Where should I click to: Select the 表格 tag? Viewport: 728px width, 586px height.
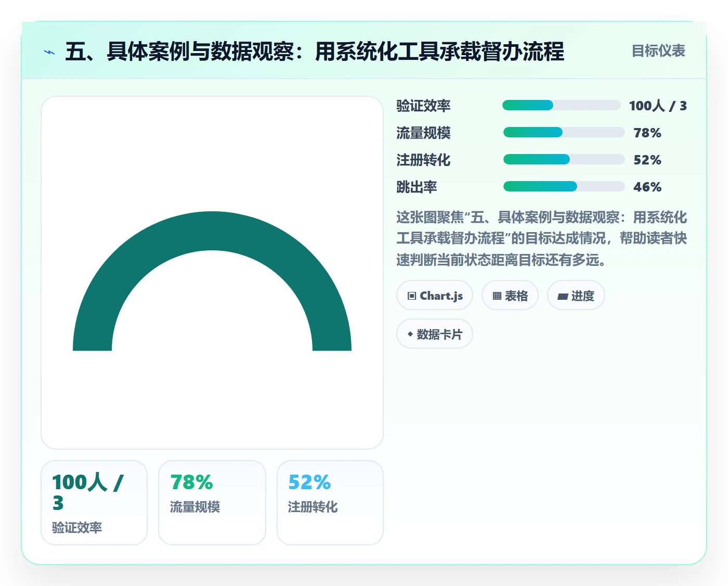click(510, 296)
